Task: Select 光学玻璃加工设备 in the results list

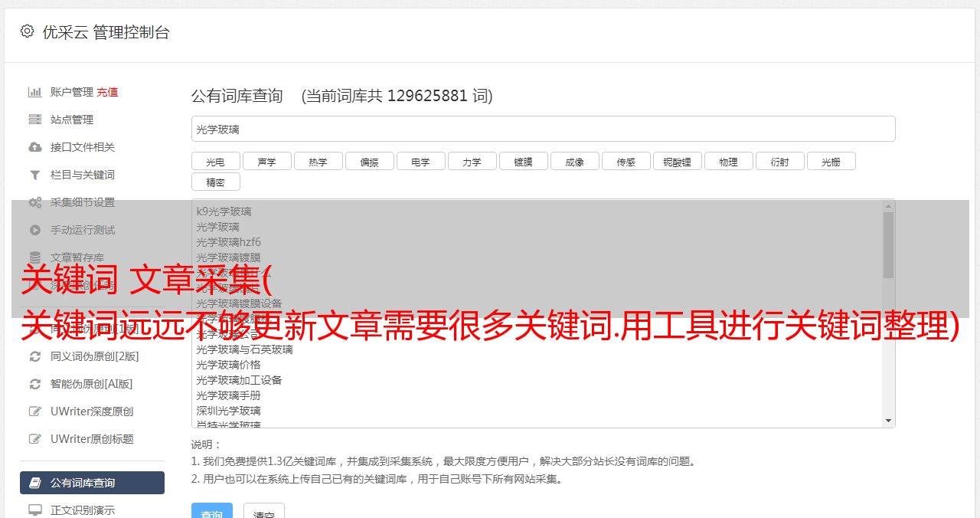Action: coord(239,380)
